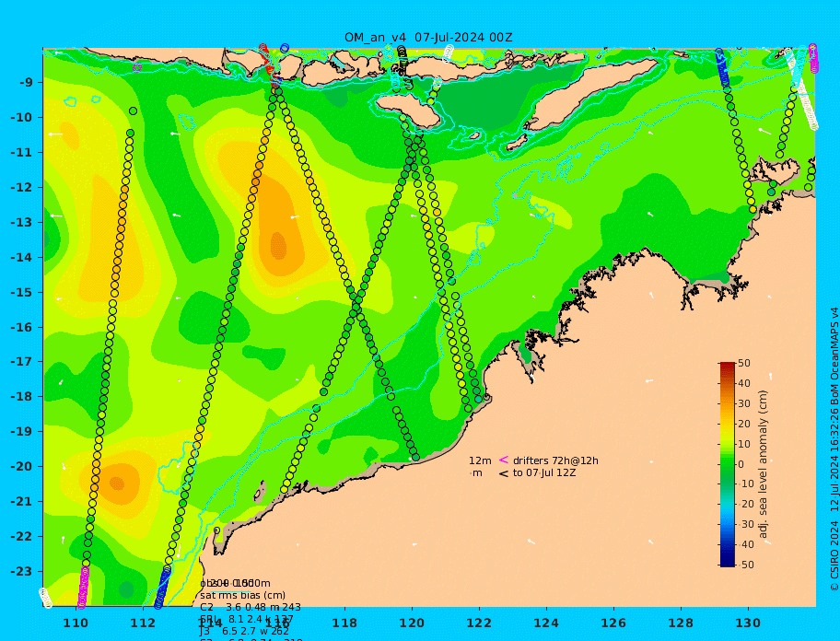
Task: Click the latitude axis label -13
Action: 24,222
